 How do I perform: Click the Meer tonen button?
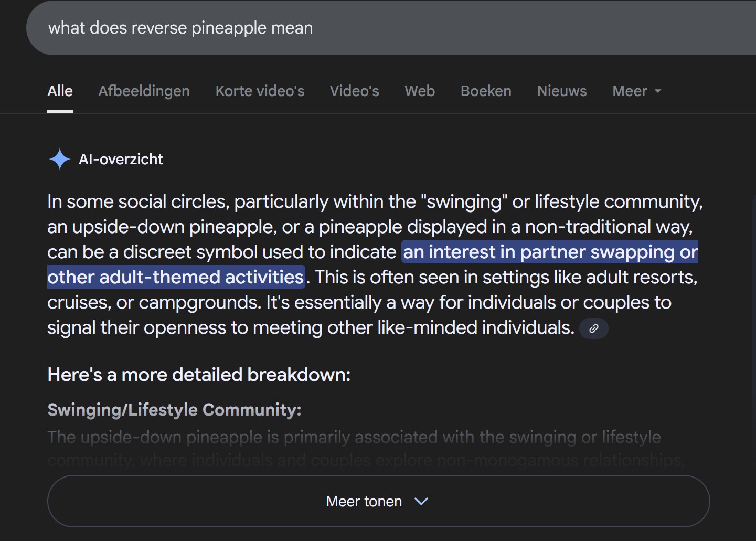pos(378,501)
